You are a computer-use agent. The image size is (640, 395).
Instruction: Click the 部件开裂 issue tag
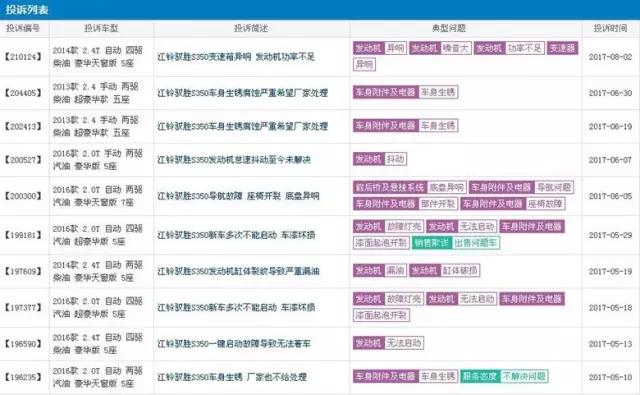pyautogui.click(x=438, y=204)
